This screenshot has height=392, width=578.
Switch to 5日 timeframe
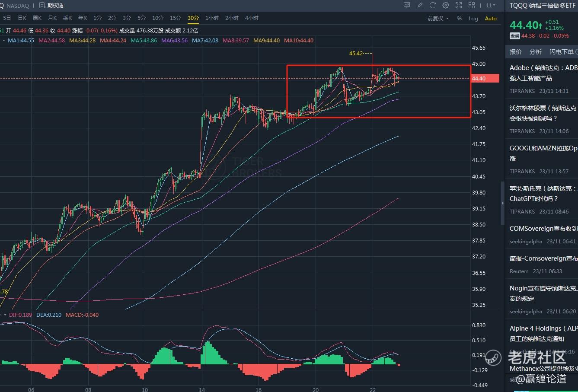[7, 18]
